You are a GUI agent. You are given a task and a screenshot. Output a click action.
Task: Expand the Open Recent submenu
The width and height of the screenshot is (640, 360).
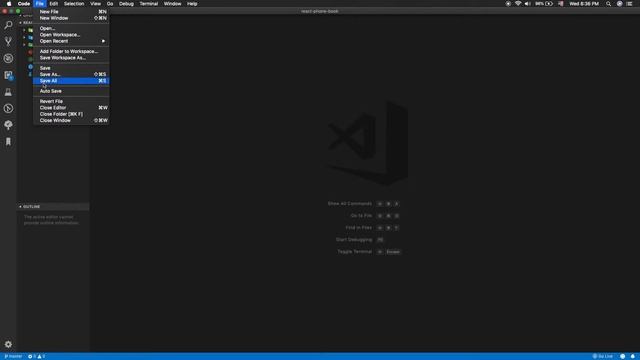pyautogui.click(x=71, y=41)
